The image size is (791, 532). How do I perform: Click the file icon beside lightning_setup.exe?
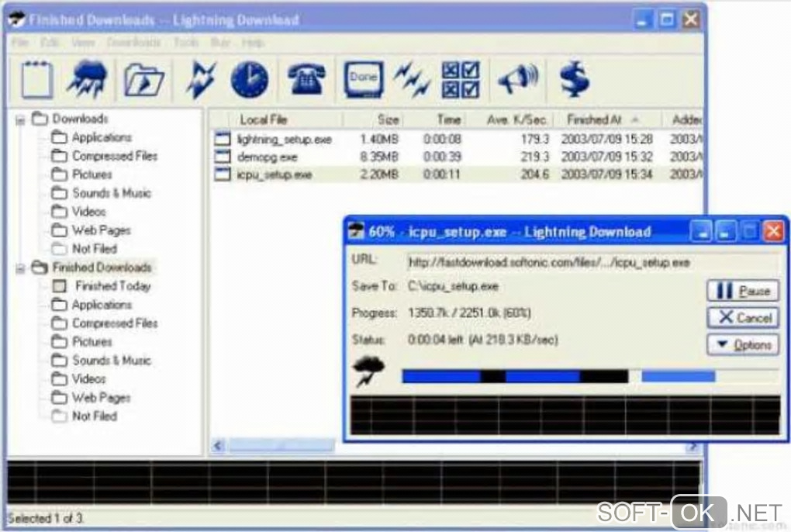tap(223, 139)
